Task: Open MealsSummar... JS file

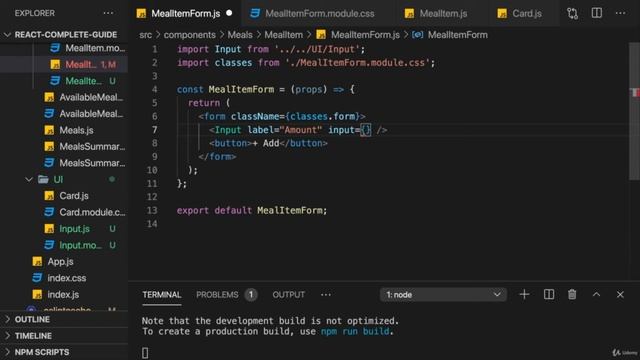Action: 64,147
